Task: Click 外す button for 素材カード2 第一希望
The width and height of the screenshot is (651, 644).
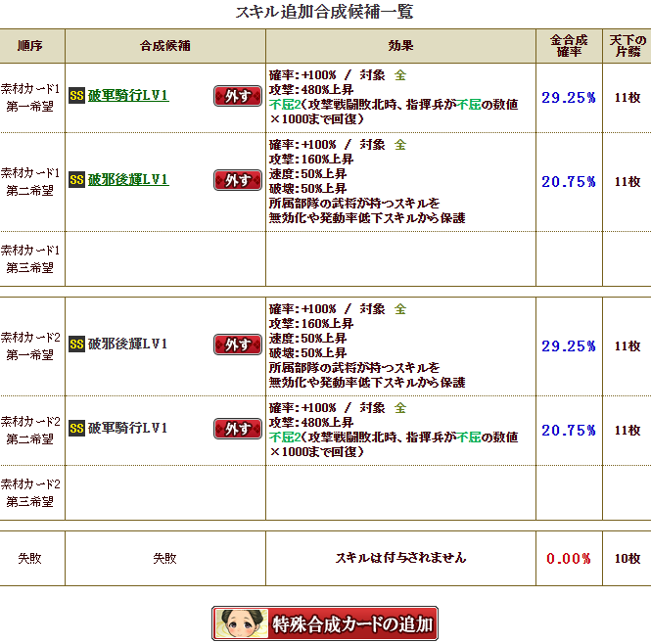Action: pyautogui.click(x=238, y=345)
